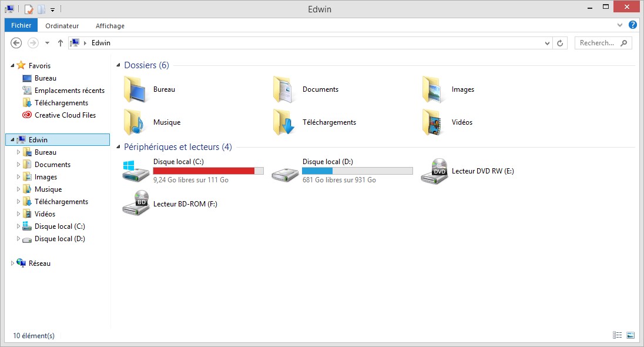Click the blue D: drive usage bar
644x347 pixels.
pyautogui.click(x=357, y=171)
